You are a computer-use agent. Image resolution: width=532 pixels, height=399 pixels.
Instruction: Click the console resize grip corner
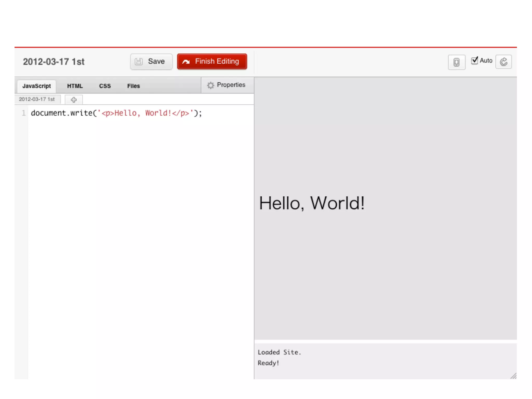[x=513, y=376]
